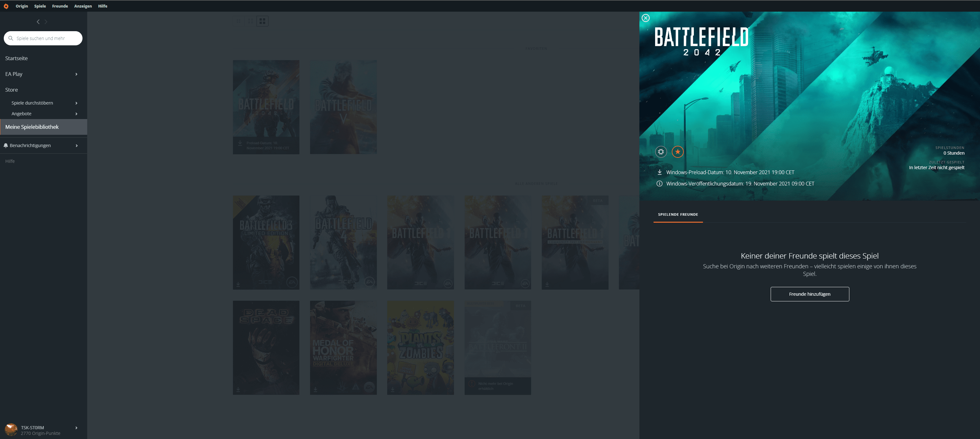Viewport: 980px width, 439px height.
Task: Go back with the left arrow
Action: tap(38, 22)
